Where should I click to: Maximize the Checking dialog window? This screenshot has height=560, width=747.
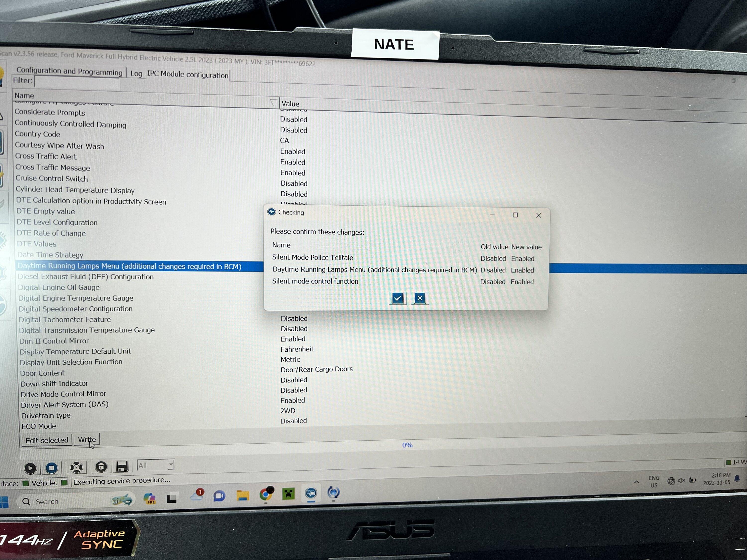(x=515, y=215)
